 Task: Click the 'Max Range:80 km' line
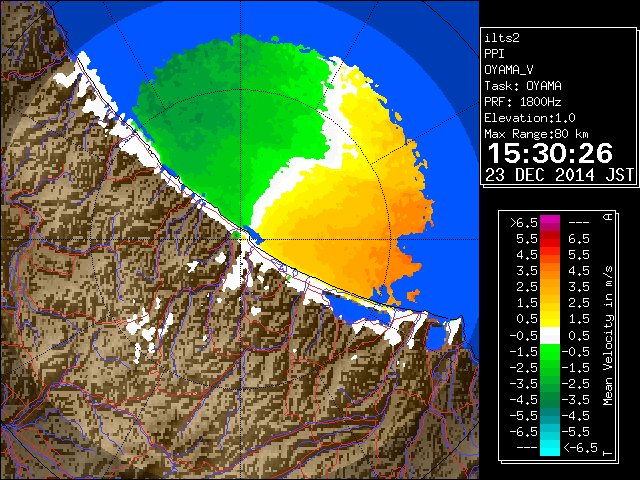[x=537, y=134]
